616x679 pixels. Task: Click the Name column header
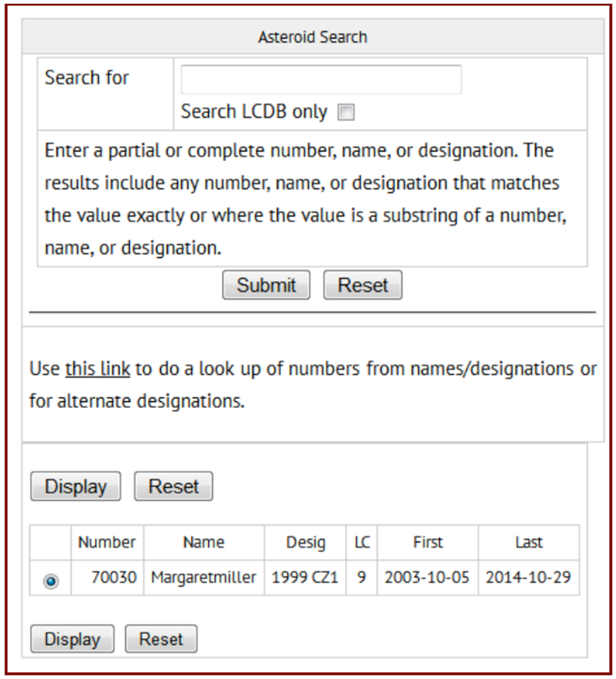tap(204, 543)
